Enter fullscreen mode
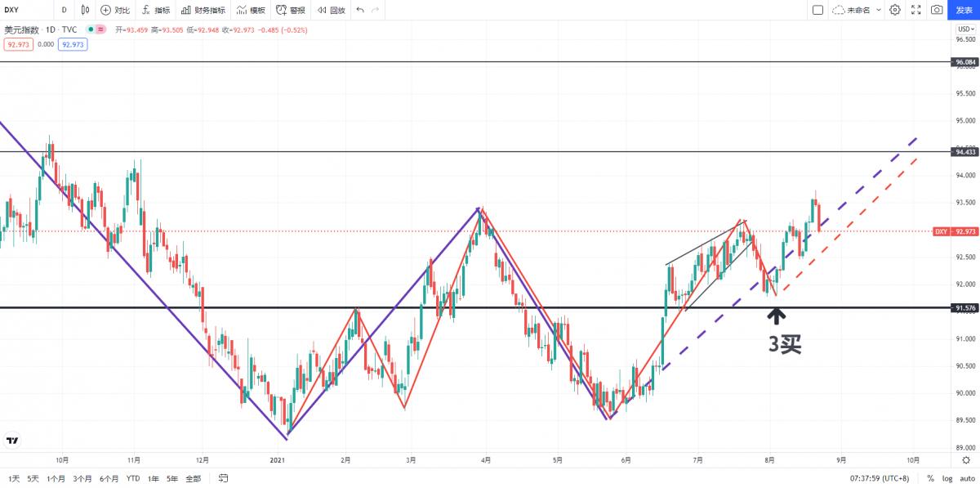 (915, 10)
